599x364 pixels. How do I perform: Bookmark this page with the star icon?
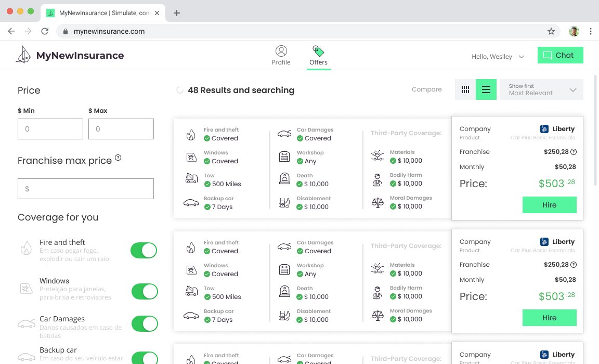click(551, 31)
